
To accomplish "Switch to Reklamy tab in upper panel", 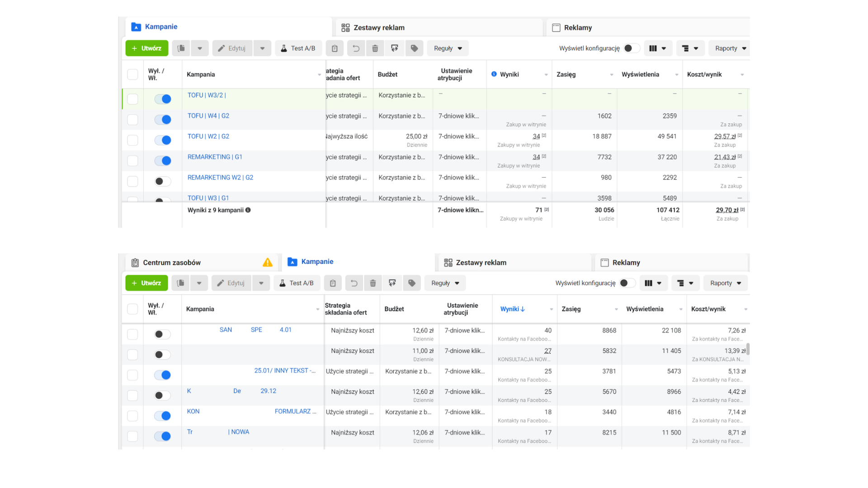I will pyautogui.click(x=648, y=28).
